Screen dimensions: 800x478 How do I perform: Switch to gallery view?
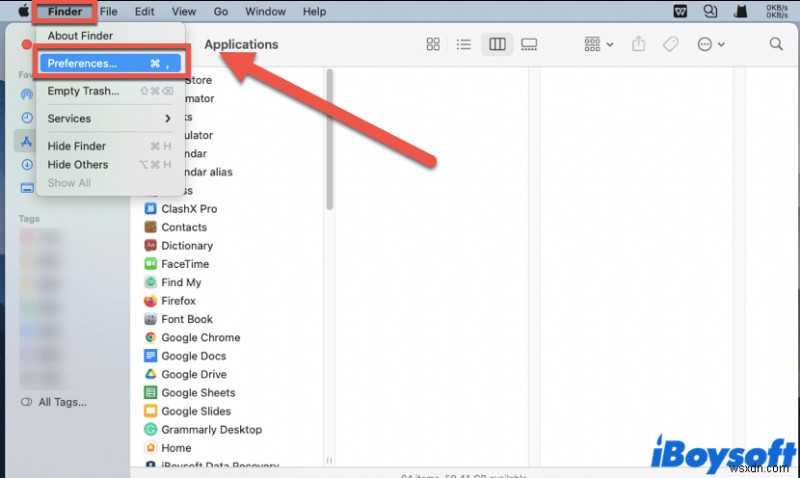point(529,44)
